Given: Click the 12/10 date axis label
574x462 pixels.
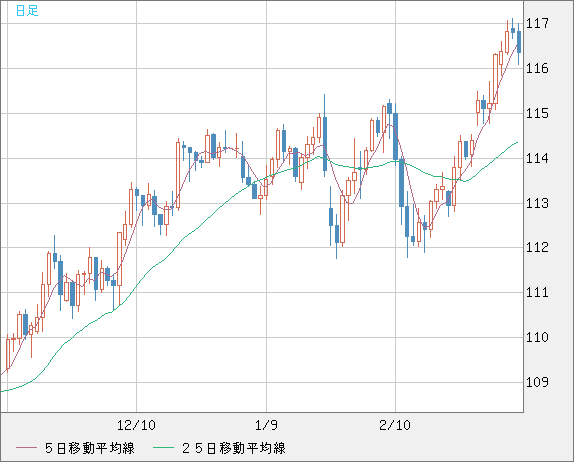Looking at the screenshot, I should 136,425.
